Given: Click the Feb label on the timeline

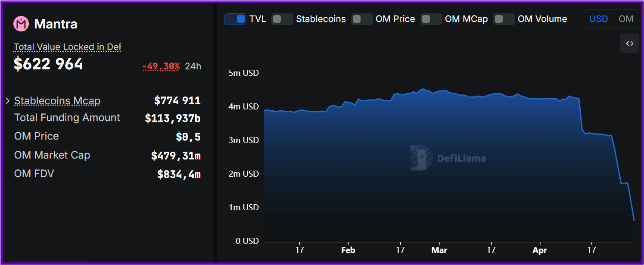Looking at the screenshot, I should tap(348, 250).
